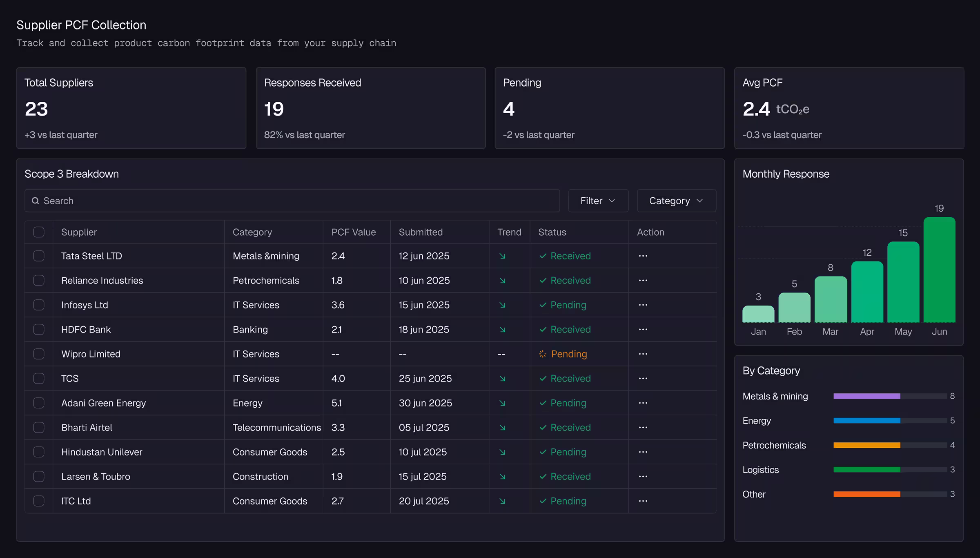Viewport: 980px width, 558px height.
Task: Click the trend arrow for Reliance Industries
Action: [x=502, y=280]
